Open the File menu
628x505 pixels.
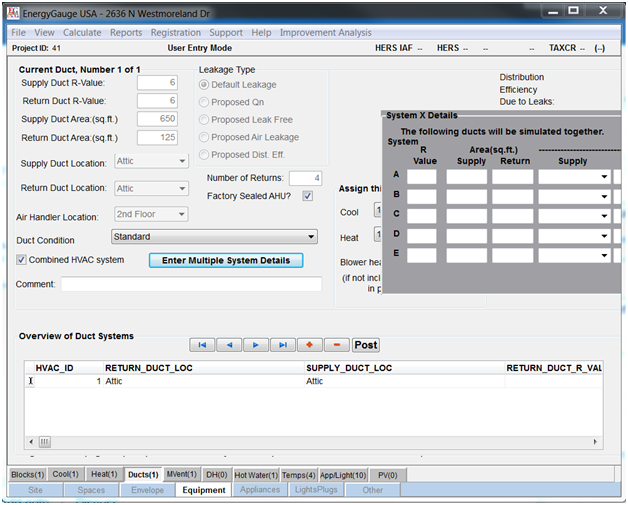tap(18, 32)
